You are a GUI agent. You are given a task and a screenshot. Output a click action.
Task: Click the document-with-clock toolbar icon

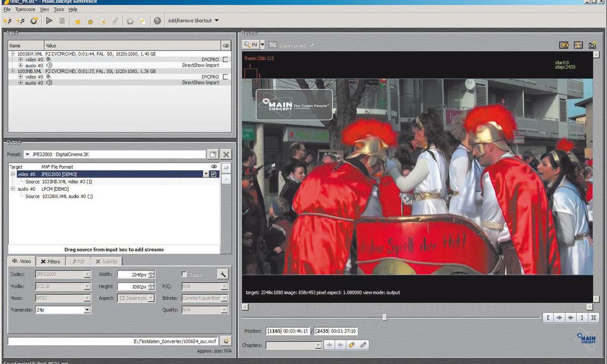click(x=90, y=21)
